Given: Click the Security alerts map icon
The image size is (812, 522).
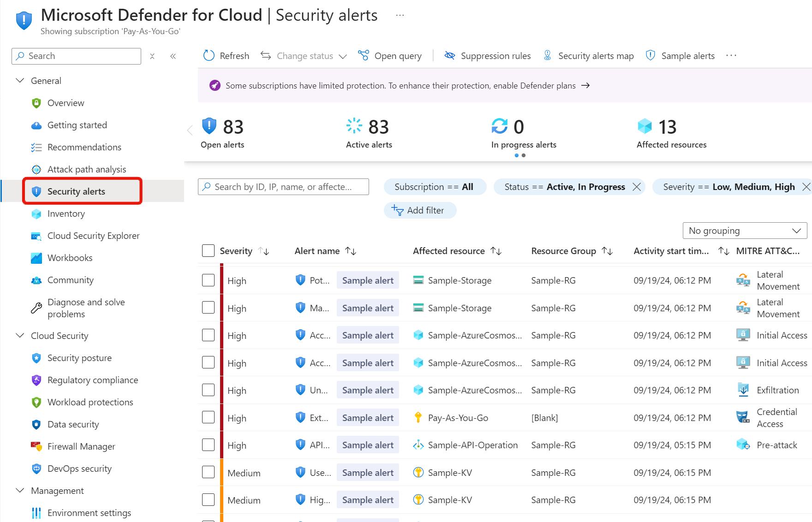Looking at the screenshot, I should point(548,56).
